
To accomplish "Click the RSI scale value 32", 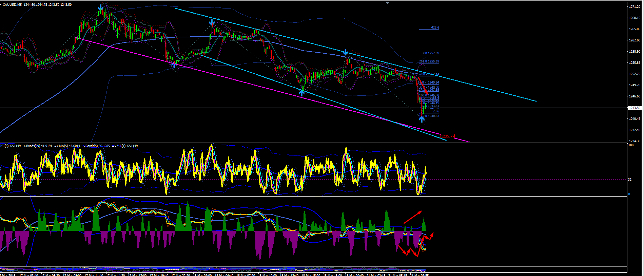I will tap(630, 180).
